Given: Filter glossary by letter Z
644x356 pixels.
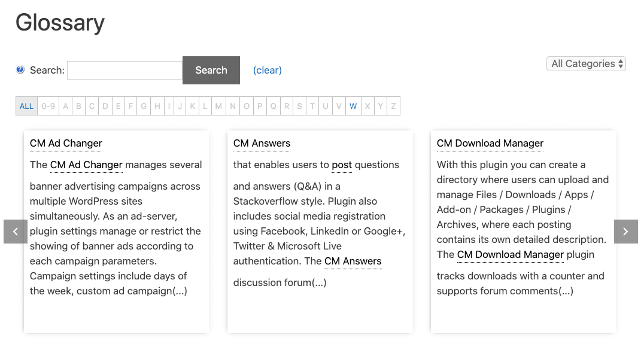Looking at the screenshot, I should [x=393, y=107].
